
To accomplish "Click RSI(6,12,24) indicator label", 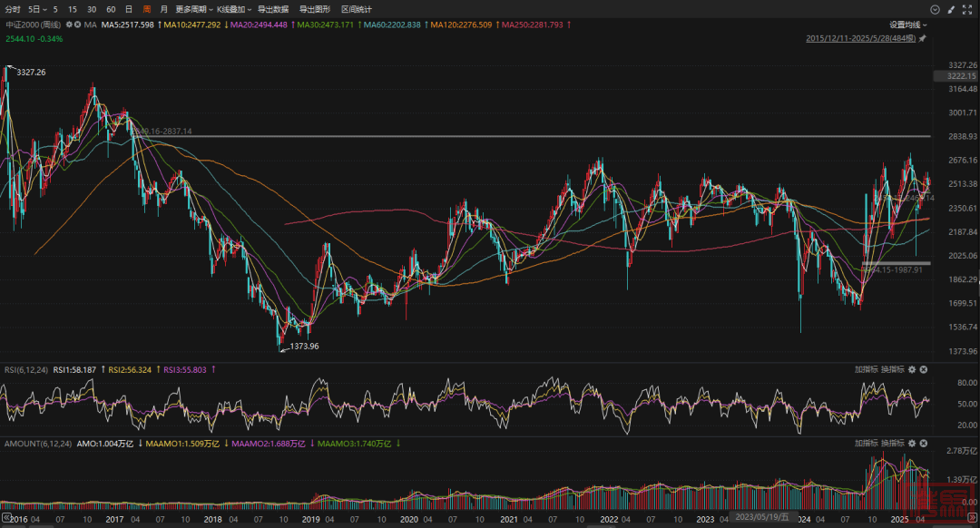I will [x=26, y=370].
